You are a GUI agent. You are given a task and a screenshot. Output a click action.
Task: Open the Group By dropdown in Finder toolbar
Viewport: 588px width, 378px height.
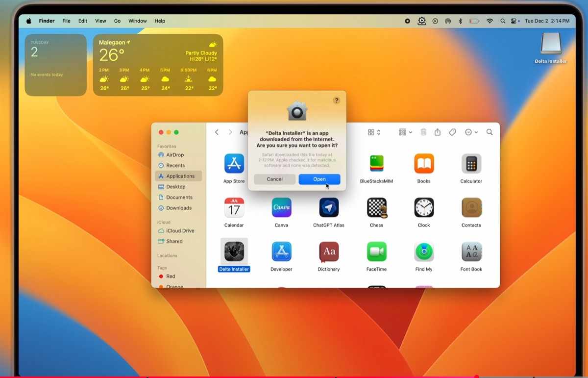point(405,132)
